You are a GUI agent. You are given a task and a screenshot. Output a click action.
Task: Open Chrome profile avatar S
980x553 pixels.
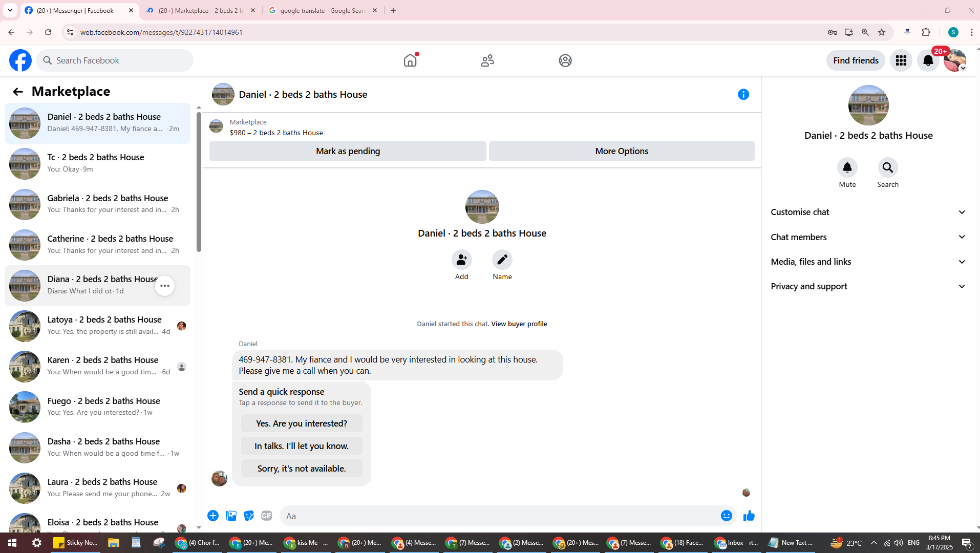click(x=953, y=32)
